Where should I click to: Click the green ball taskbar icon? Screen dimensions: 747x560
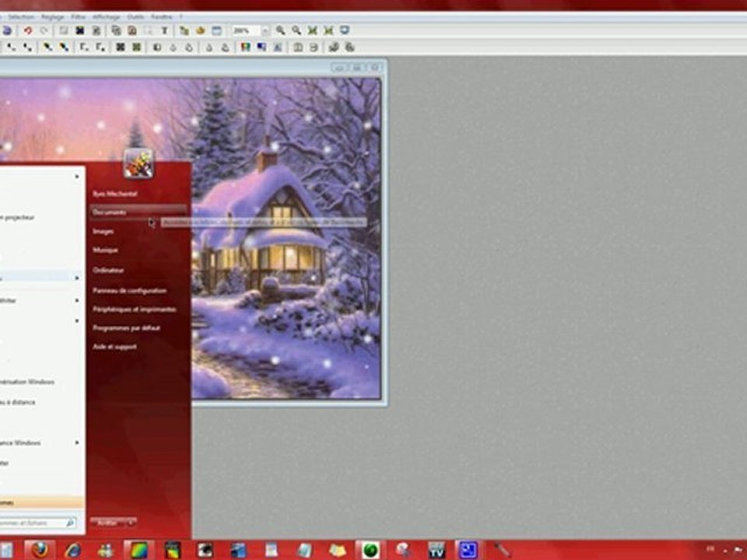[370, 551]
